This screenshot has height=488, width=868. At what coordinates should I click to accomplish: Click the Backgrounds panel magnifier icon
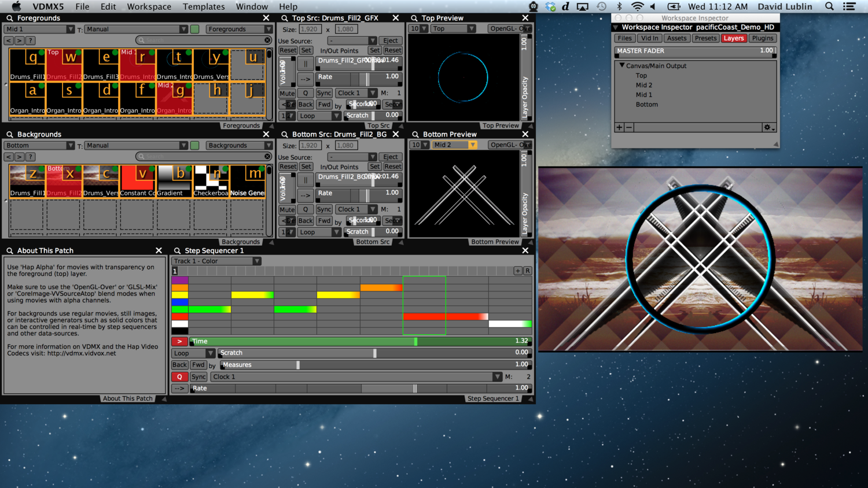click(10, 135)
